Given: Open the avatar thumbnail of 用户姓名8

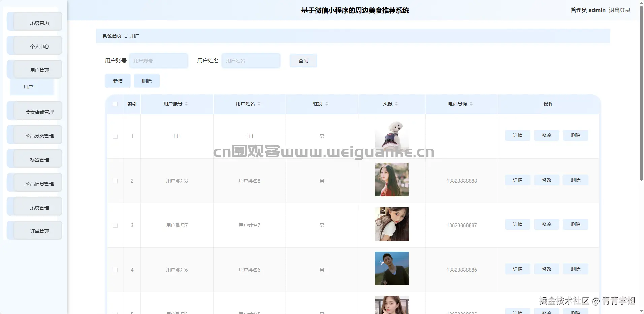Looking at the screenshot, I should click(x=392, y=180).
